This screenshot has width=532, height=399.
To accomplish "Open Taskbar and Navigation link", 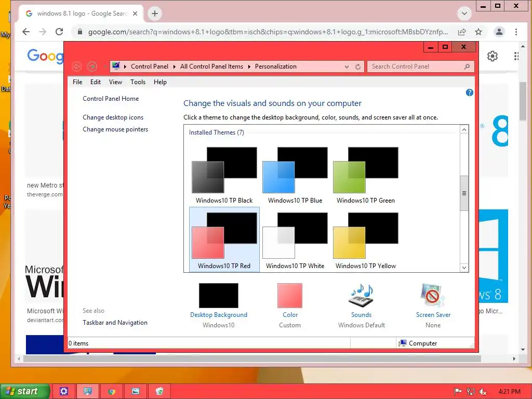I will click(x=115, y=323).
